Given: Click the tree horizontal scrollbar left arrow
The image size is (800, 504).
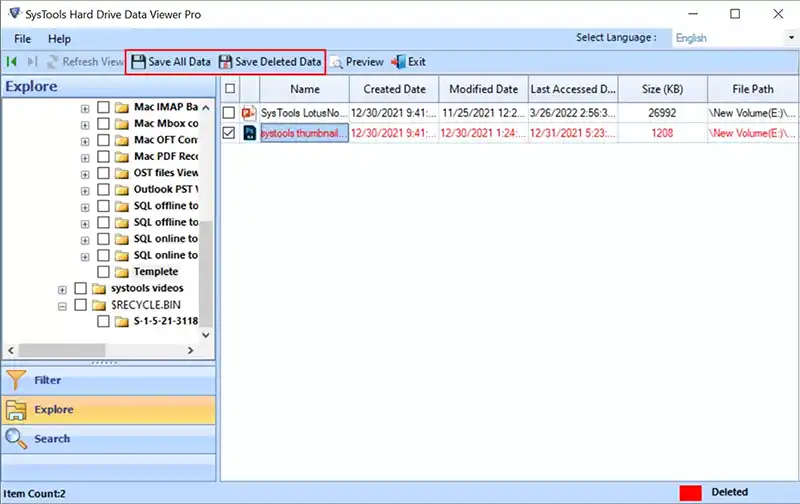Looking at the screenshot, I should pyautogui.click(x=11, y=350).
